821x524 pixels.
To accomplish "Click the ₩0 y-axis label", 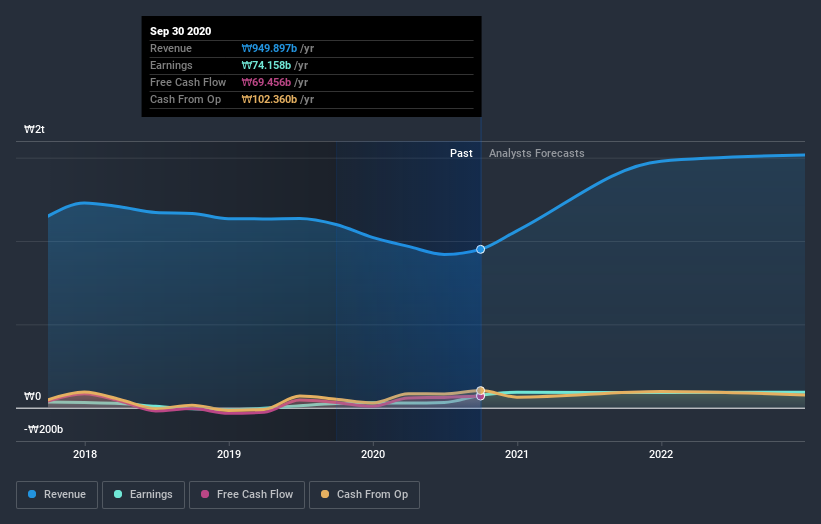I will pos(32,396).
